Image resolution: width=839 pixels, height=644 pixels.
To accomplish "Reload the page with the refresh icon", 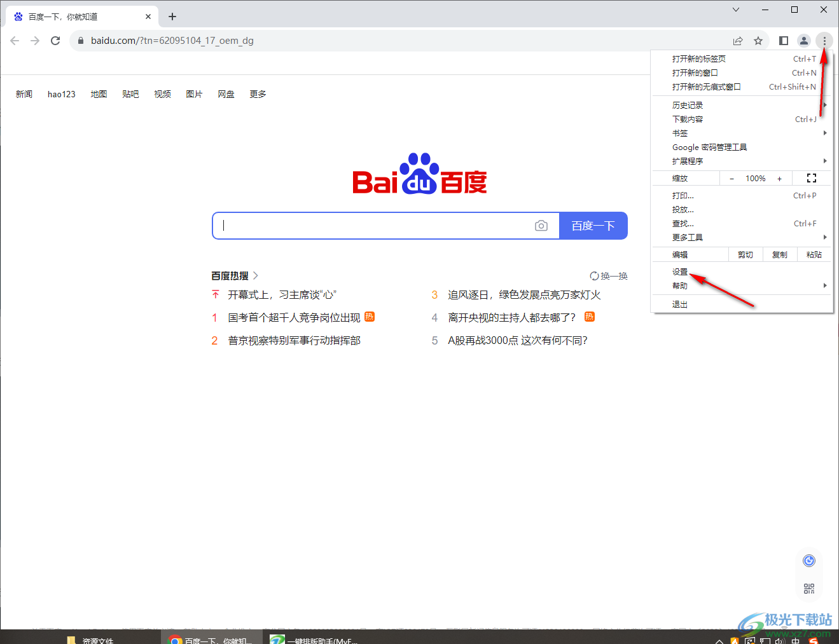I will [x=55, y=41].
